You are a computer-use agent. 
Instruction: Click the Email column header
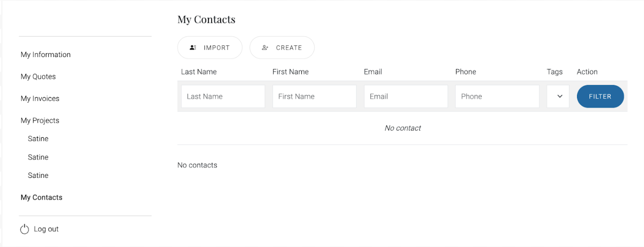pos(373,72)
